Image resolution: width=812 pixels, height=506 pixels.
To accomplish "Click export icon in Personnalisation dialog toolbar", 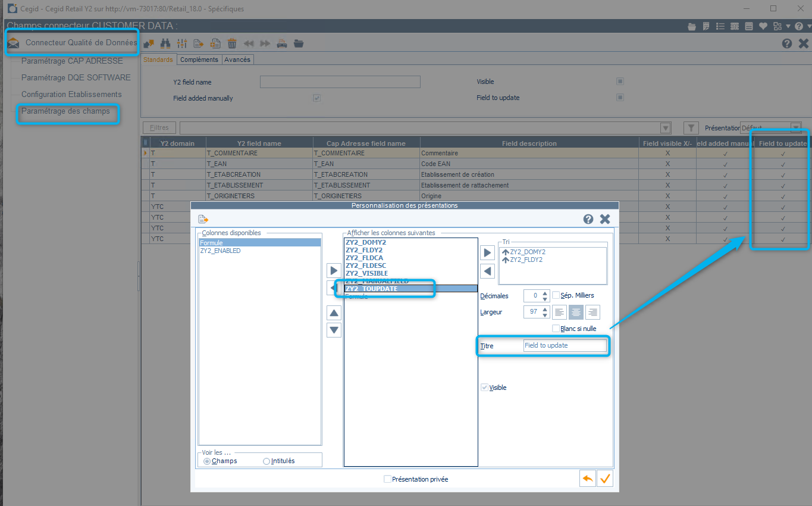I will point(203,219).
